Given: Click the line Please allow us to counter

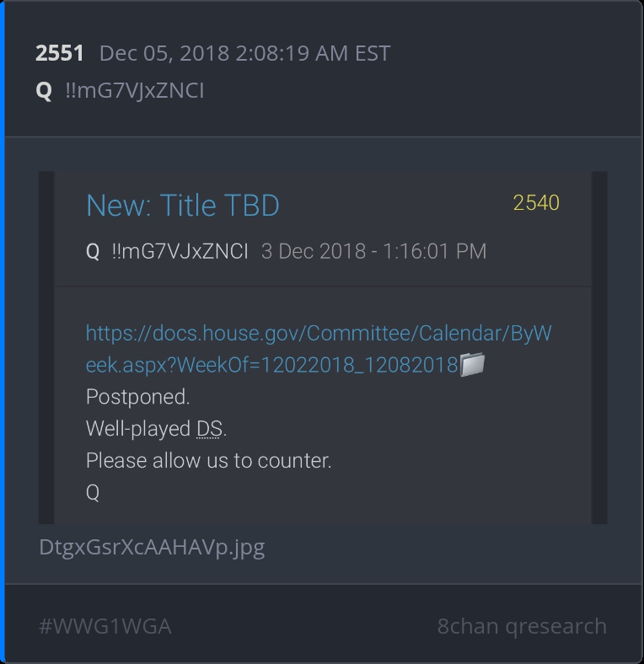Looking at the screenshot, I should [208, 461].
